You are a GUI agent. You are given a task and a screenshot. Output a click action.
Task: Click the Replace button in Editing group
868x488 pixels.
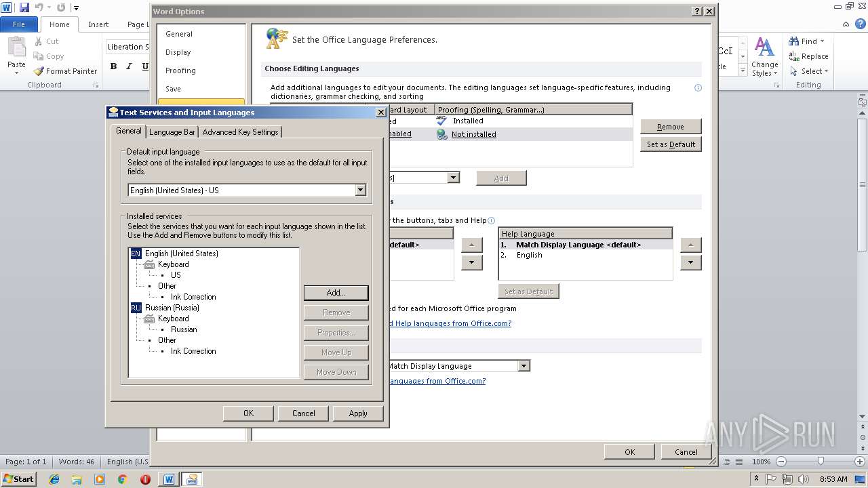[x=808, y=56]
